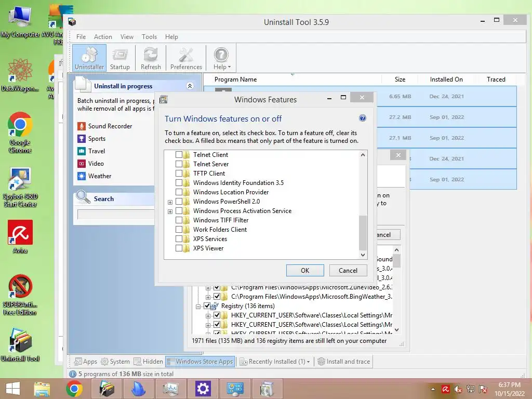The image size is (532, 399).
Task: Click Cancel in Windows Features
Action: click(x=348, y=270)
